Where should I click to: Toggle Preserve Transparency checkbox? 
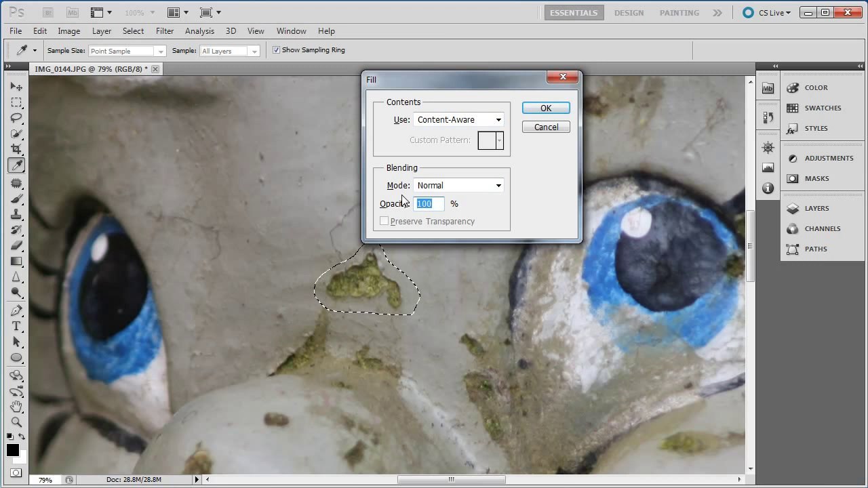[x=384, y=221]
